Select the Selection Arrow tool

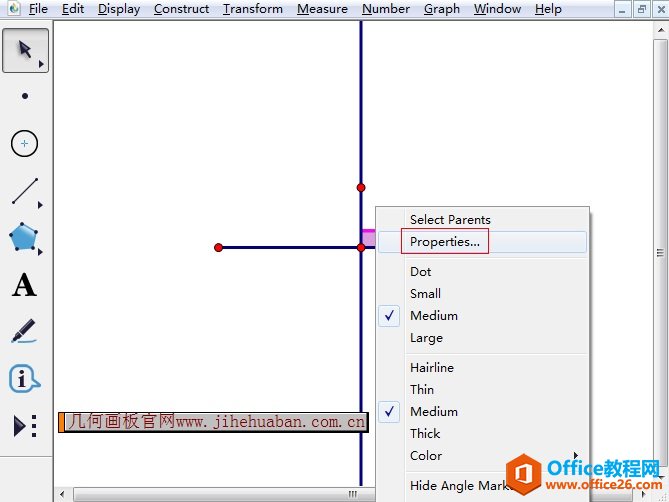pos(25,50)
